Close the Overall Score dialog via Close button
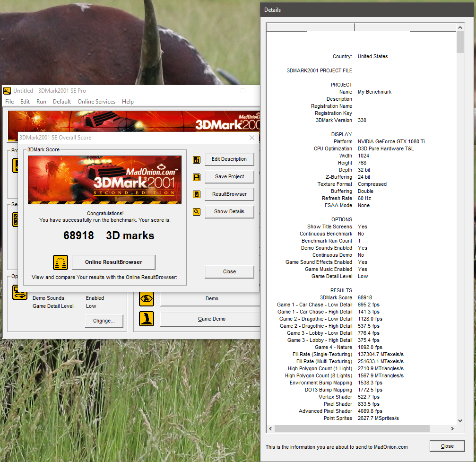Image resolution: width=476 pixels, height=462 pixels. 229,271
